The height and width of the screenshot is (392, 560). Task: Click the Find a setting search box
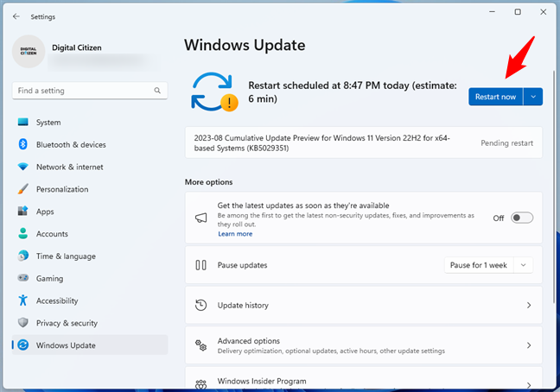[90, 91]
